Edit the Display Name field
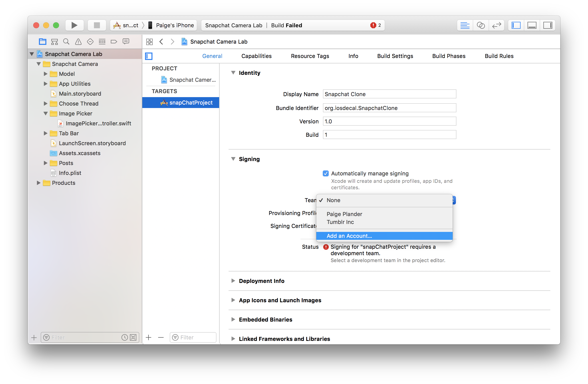 tap(389, 94)
